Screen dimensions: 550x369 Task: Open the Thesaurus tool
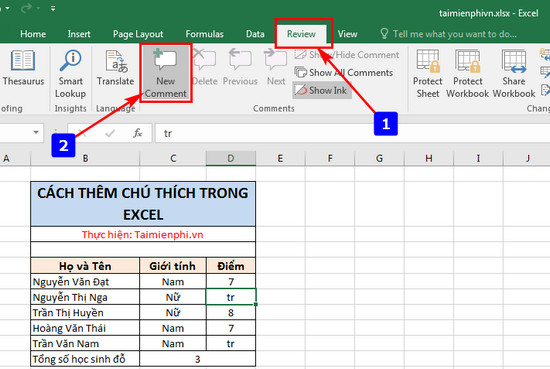(23, 68)
